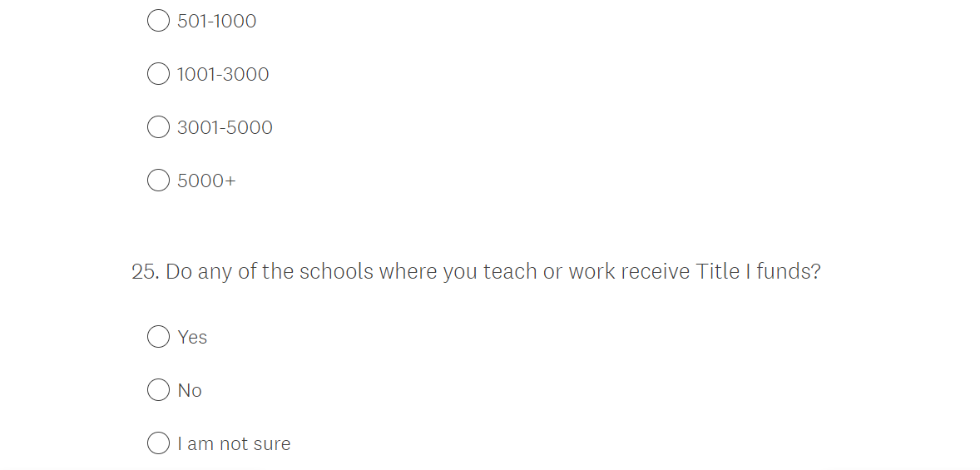
Task: Click the 'I am not sure' label text
Action: pos(234,443)
